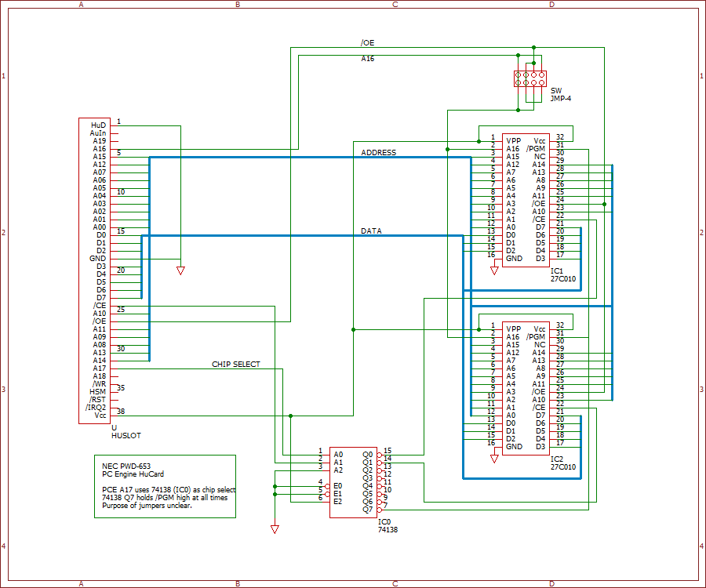Click the DATA bus label

click(x=371, y=230)
